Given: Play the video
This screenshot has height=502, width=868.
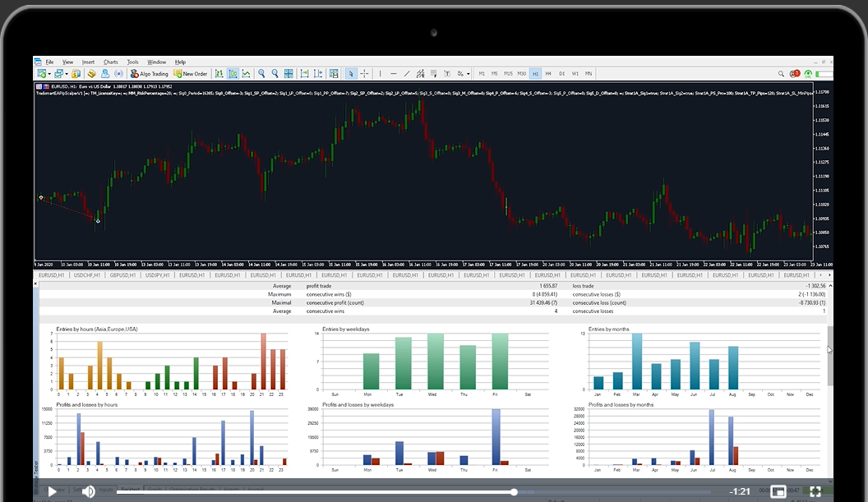Looking at the screenshot, I should (52, 491).
